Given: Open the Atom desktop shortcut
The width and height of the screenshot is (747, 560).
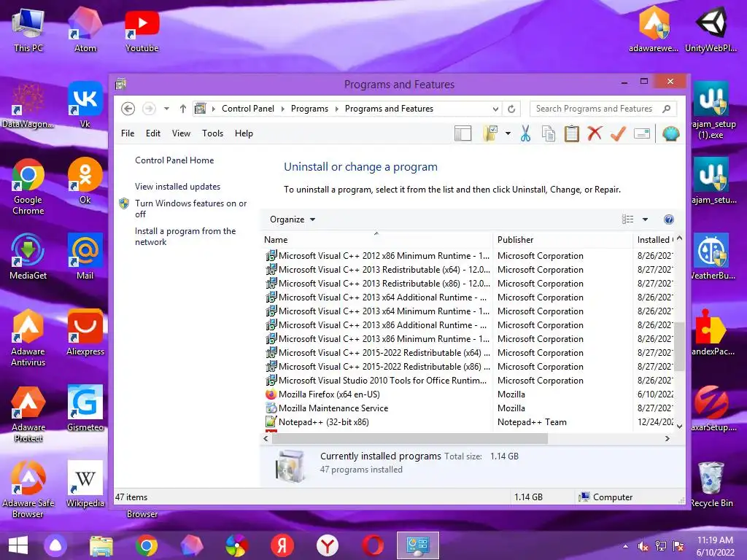Looking at the screenshot, I should pyautogui.click(x=85, y=28).
